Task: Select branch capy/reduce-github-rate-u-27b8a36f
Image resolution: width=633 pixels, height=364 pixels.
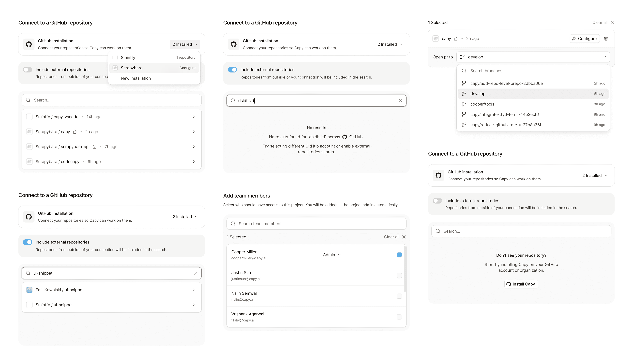Action: (533, 125)
